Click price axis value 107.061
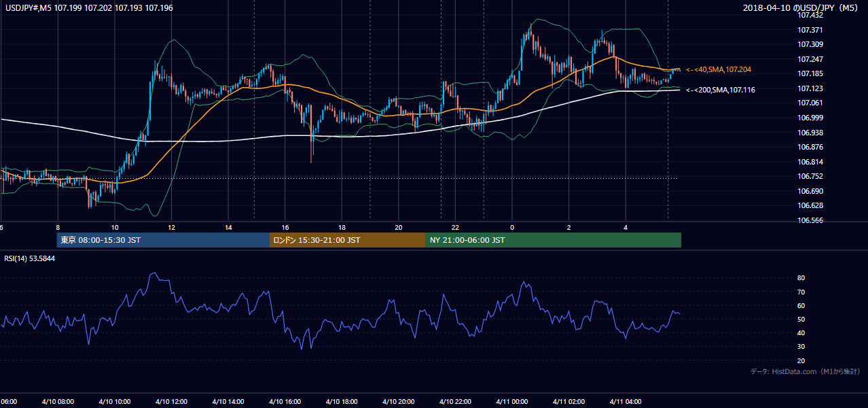Image resolution: width=868 pixels, height=408 pixels. click(x=810, y=103)
